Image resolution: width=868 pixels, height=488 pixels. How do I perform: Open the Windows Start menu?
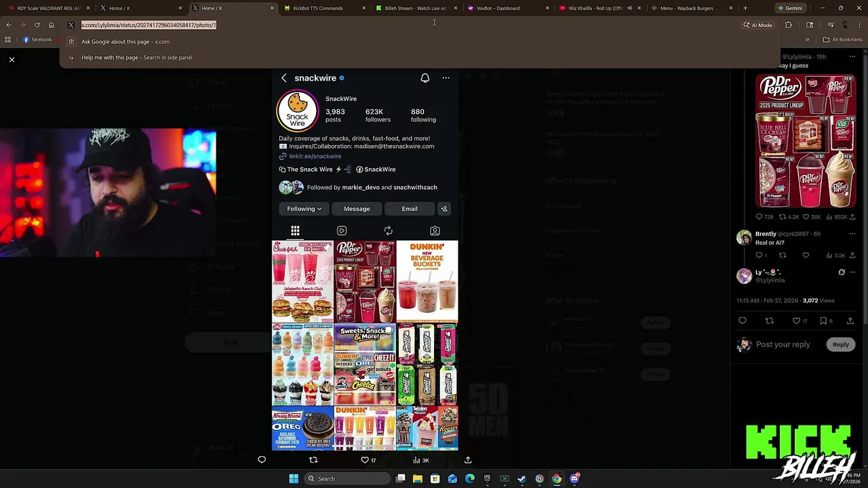click(x=294, y=479)
